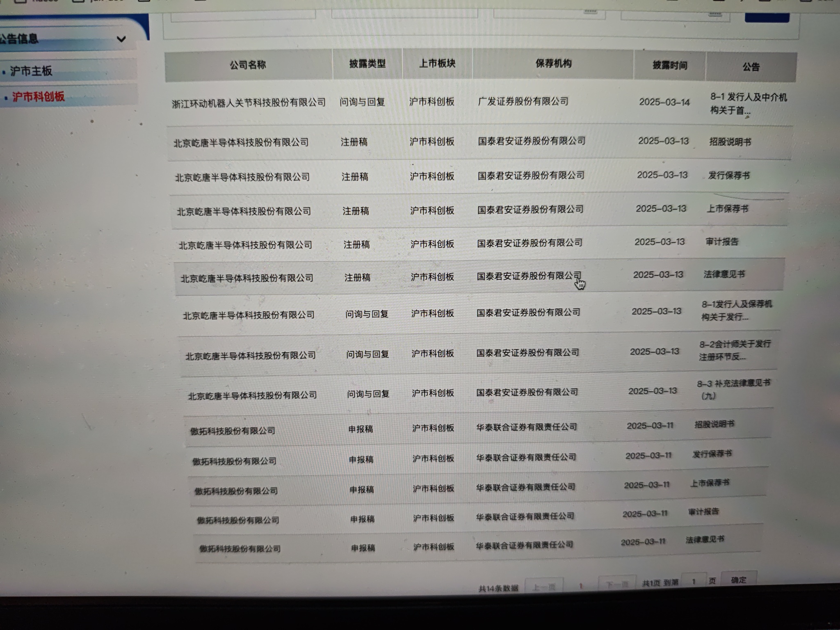Viewport: 840px width, 630px height.
Task: Open 8-1发行人及保荐机构关于发行... announcement
Action: click(x=737, y=310)
